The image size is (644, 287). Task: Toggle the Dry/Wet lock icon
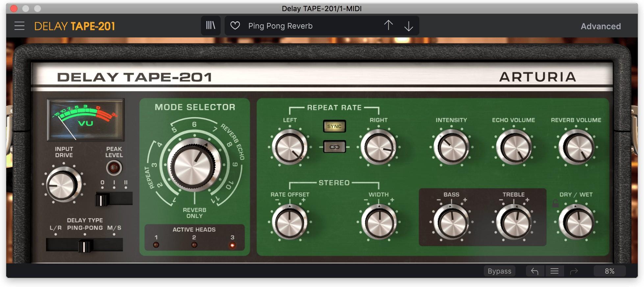point(555,203)
